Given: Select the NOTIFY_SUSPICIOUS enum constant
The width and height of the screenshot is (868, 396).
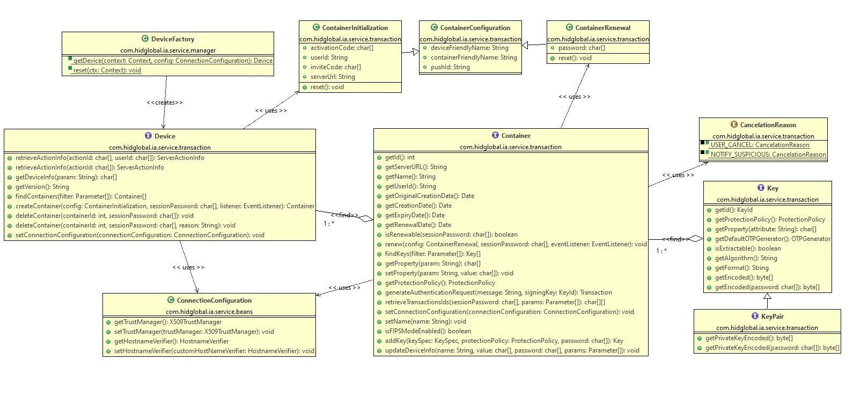Looking at the screenshot, I should [768, 155].
